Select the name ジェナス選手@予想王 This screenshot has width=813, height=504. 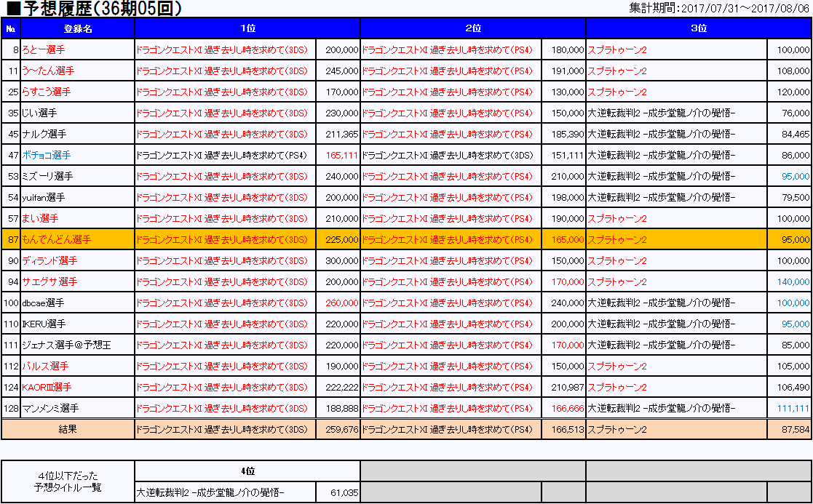(66, 345)
